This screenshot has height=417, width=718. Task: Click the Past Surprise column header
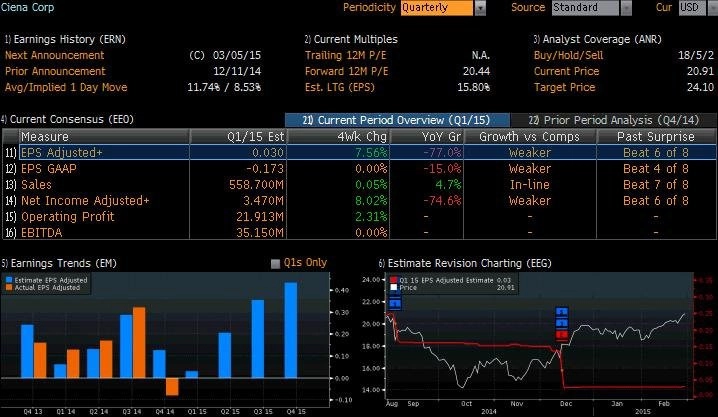click(656, 136)
